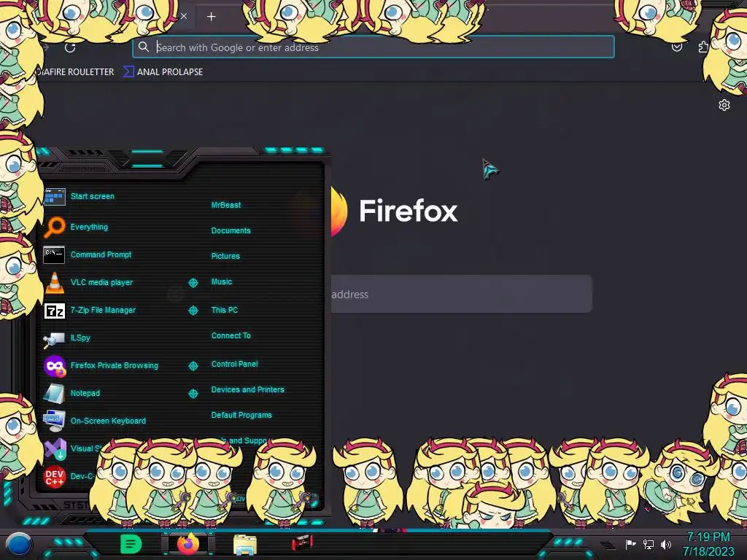This screenshot has width=747, height=560.
Task: Expand Notepad jump list arrow
Action: 193,393
